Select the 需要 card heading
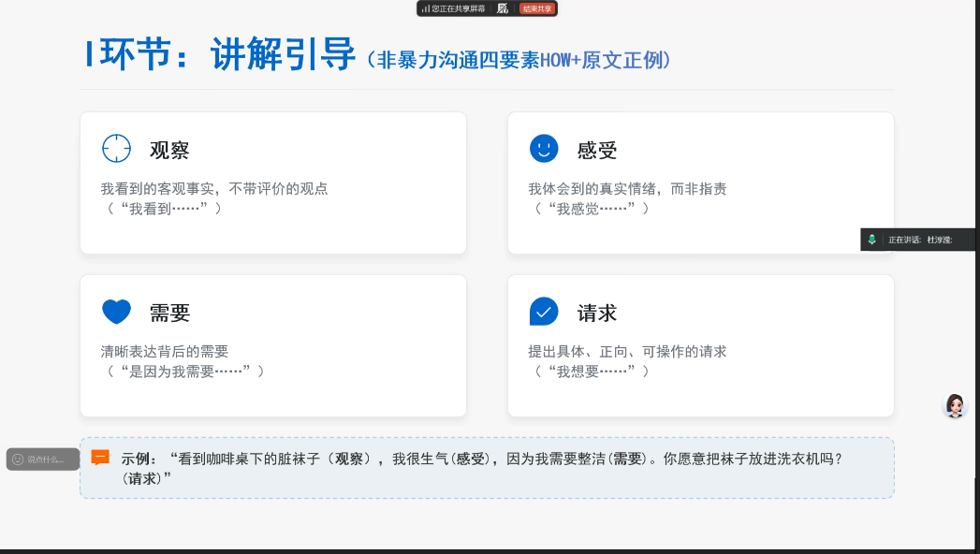Screen dimensions: 980x554 tap(169, 313)
